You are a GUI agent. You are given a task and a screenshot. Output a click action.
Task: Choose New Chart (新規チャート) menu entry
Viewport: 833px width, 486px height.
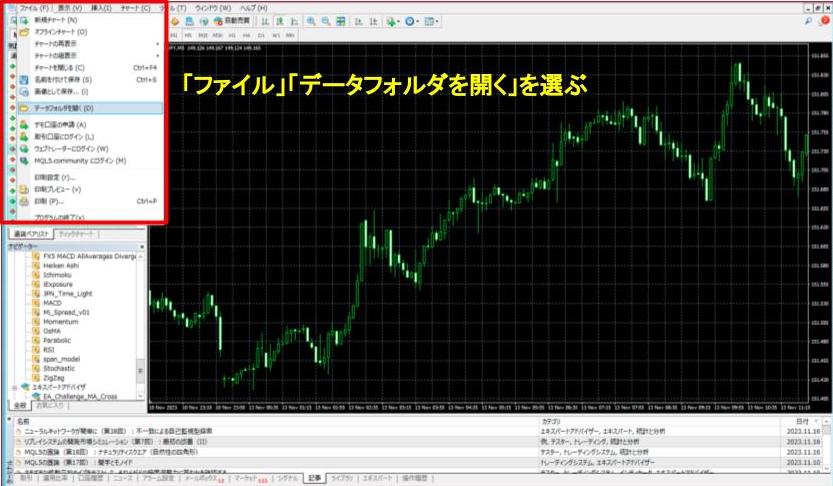89,20
